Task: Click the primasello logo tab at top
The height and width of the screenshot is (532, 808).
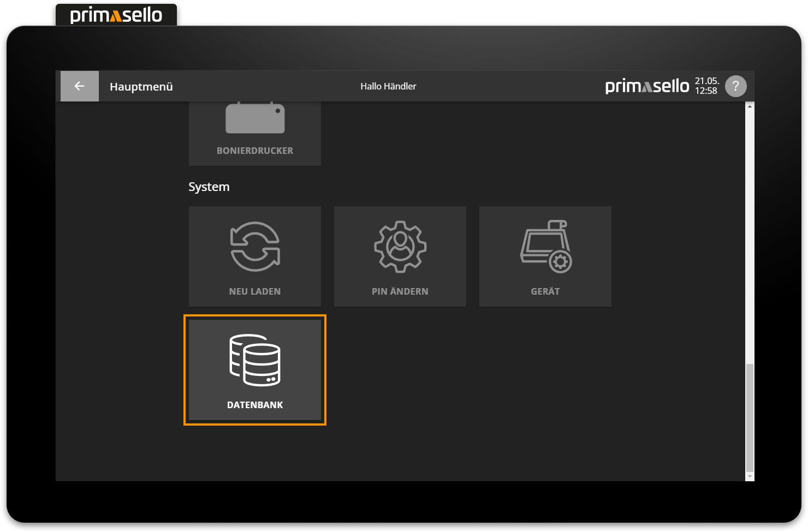Action: pyautogui.click(x=116, y=15)
